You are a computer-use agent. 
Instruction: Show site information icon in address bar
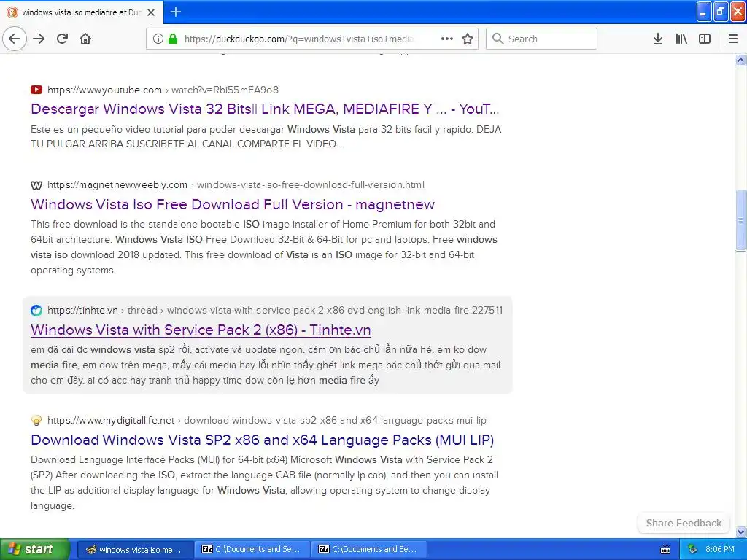(158, 39)
